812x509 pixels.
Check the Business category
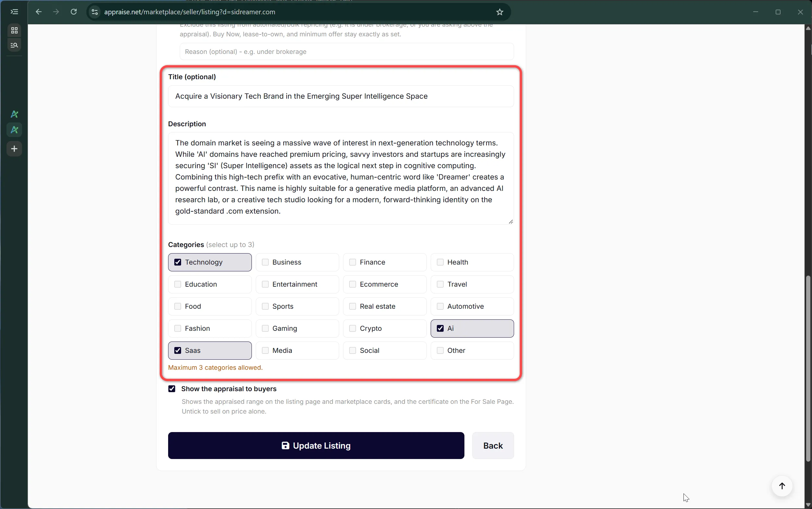tap(265, 262)
